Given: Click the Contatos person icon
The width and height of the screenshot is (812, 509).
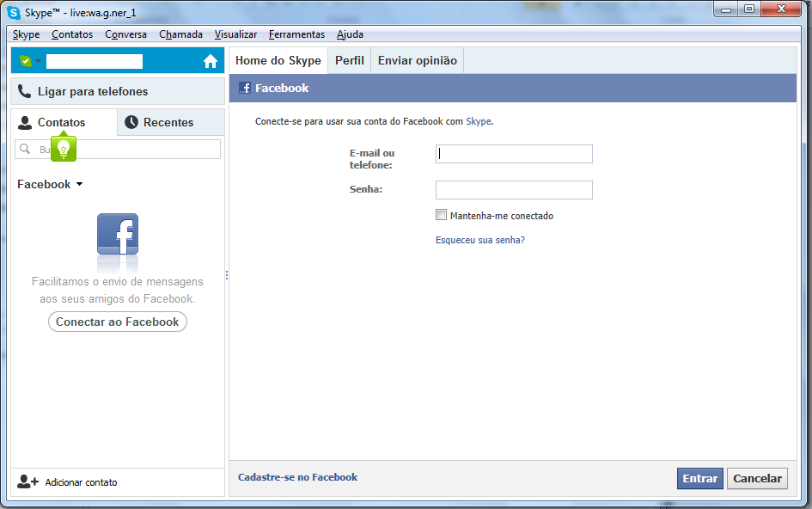Looking at the screenshot, I should [x=24, y=122].
